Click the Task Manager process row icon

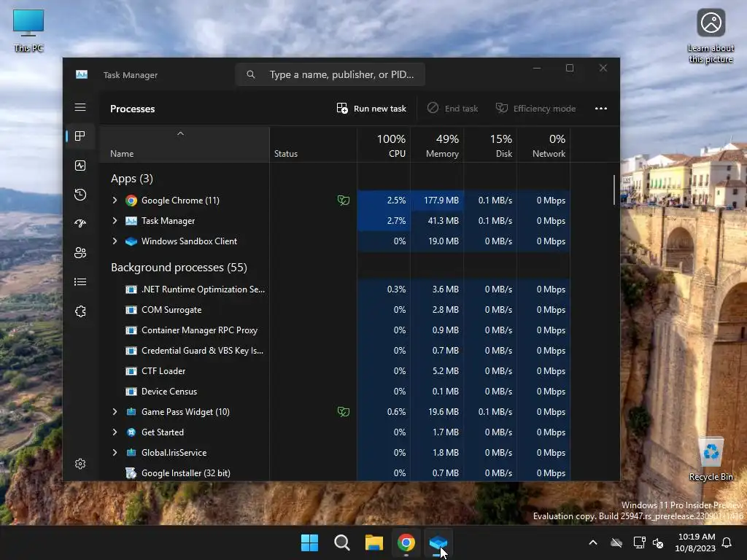point(131,221)
